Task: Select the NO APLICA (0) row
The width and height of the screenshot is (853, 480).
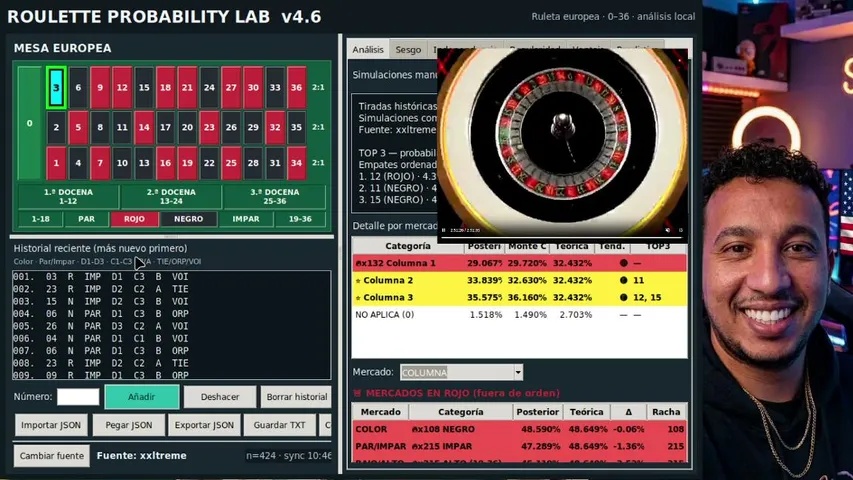Action: [520, 315]
